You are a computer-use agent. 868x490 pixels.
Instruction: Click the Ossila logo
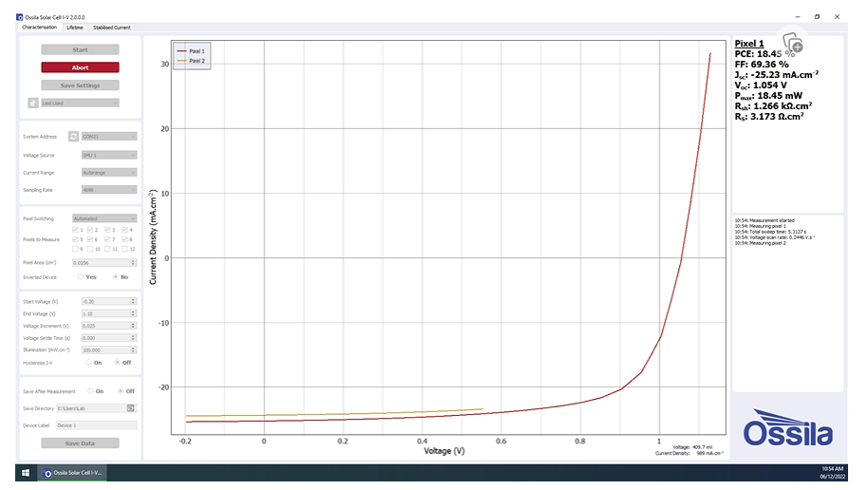coord(787,427)
